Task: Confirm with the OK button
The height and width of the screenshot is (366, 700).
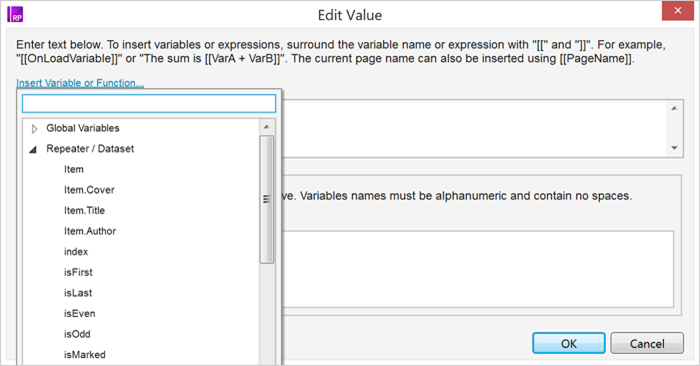Action: point(569,343)
